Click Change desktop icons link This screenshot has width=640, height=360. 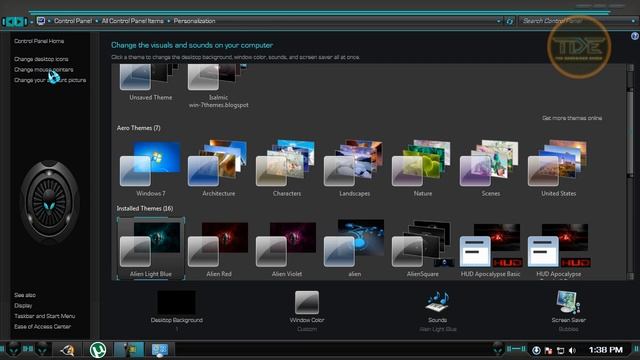(x=41, y=59)
